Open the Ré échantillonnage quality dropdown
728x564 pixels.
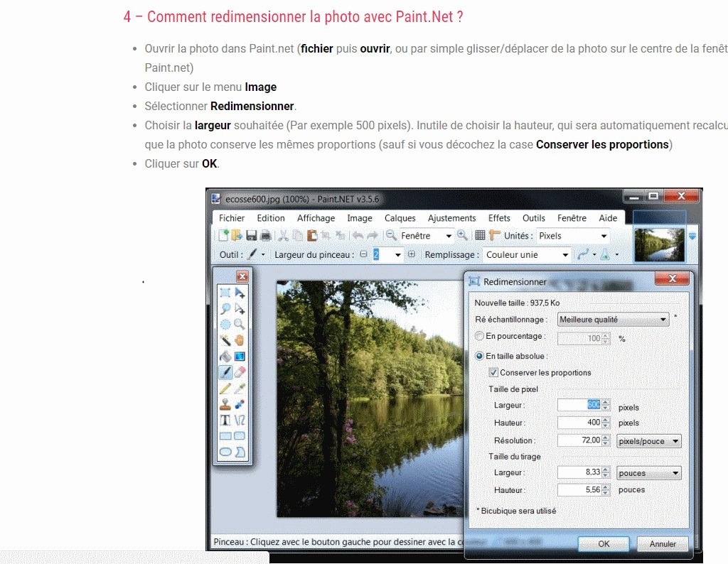tap(614, 320)
